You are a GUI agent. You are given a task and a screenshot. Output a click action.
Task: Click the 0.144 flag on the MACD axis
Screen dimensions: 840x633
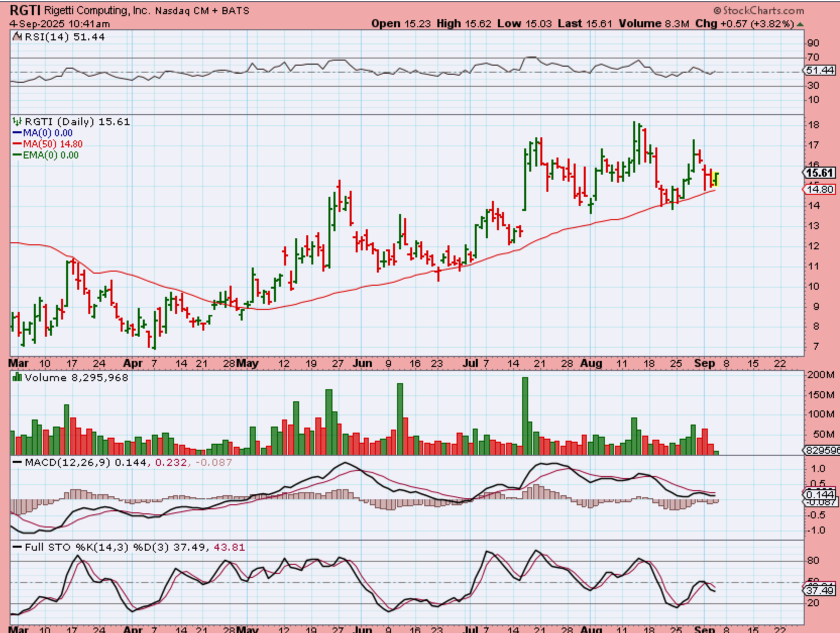tap(819, 494)
